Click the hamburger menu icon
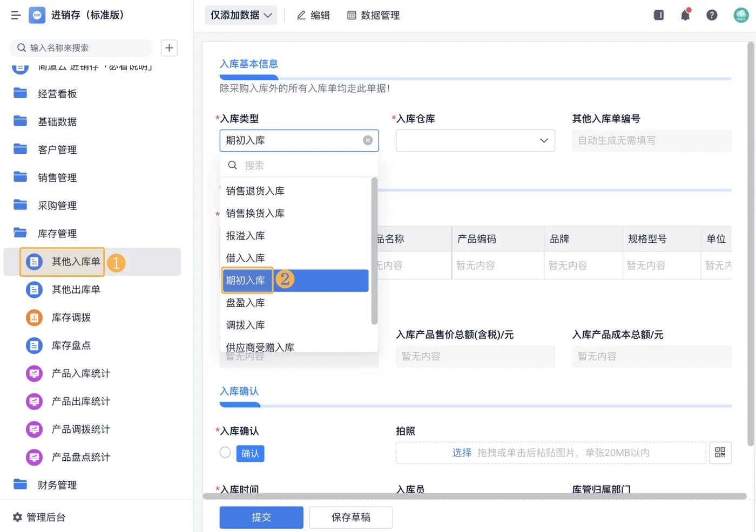Image resolution: width=756 pixels, height=532 pixels. point(16,15)
